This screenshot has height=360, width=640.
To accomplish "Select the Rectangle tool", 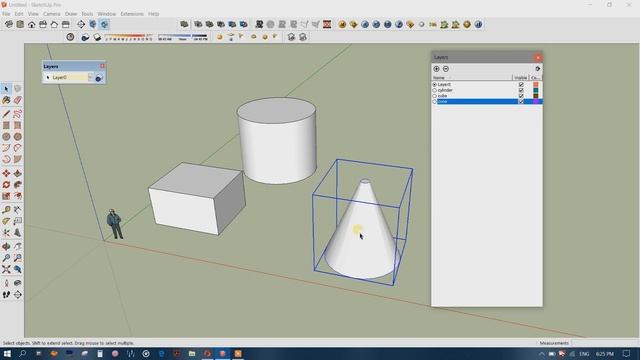I will coord(6,125).
